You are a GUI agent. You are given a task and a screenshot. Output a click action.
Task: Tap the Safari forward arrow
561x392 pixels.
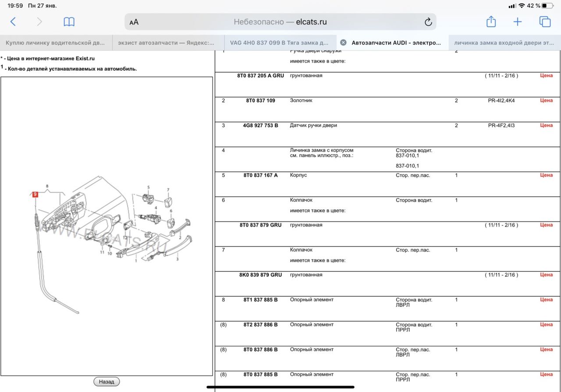click(39, 22)
